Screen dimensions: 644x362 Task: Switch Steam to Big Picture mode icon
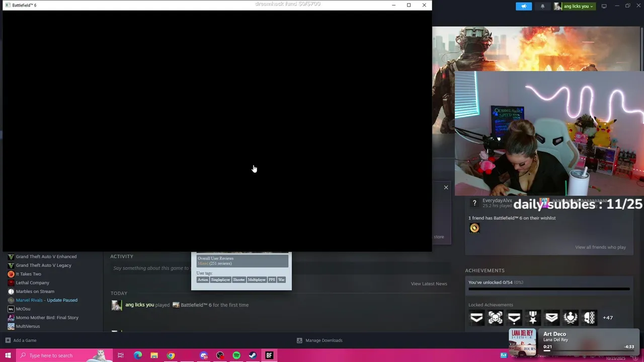pyautogui.click(x=604, y=6)
